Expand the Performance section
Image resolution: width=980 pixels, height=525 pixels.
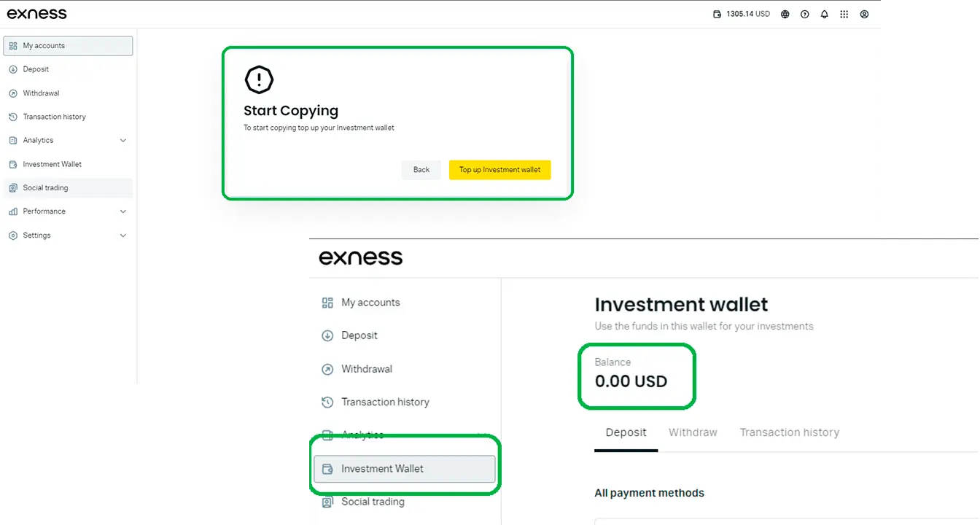coord(122,211)
